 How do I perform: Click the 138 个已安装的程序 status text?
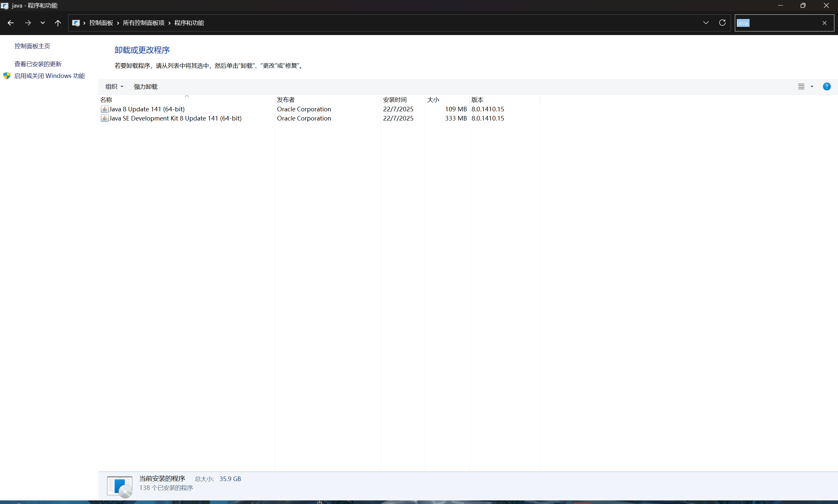coord(166,488)
